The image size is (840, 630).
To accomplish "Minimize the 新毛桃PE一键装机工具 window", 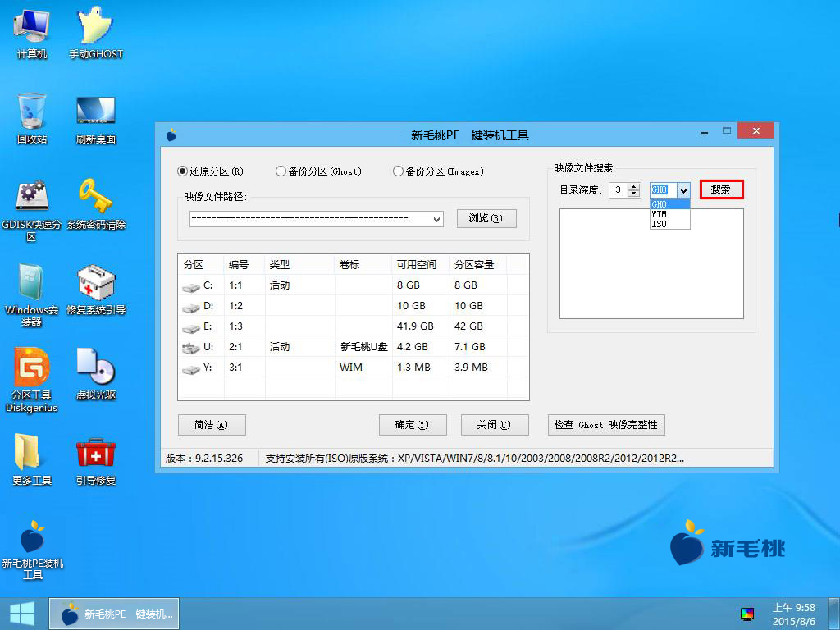I will pyautogui.click(x=705, y=132).
